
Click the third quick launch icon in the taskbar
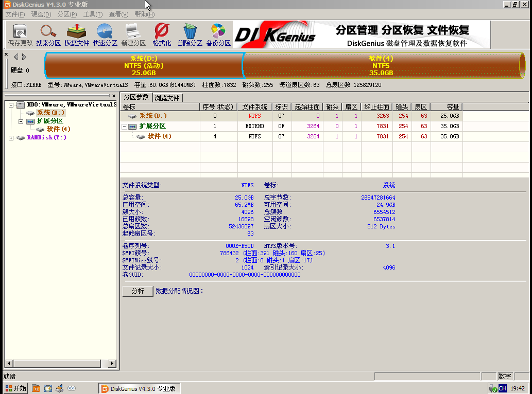(x=60, y=388)
